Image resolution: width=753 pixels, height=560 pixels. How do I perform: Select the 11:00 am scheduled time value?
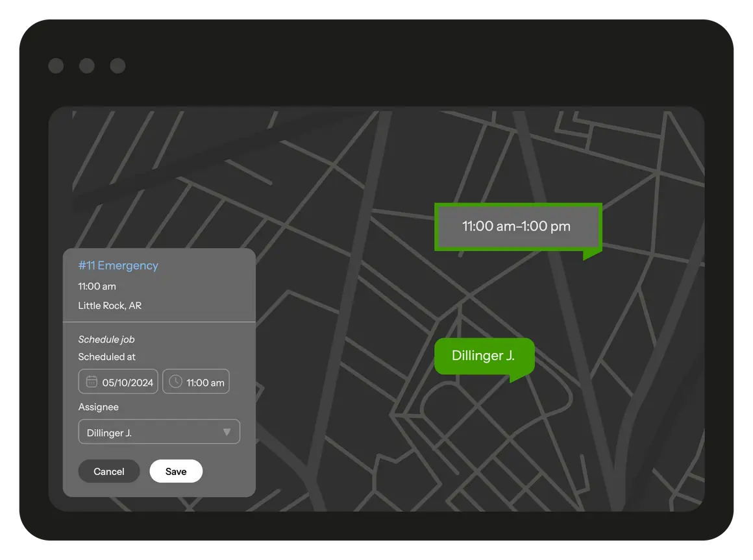205,382
